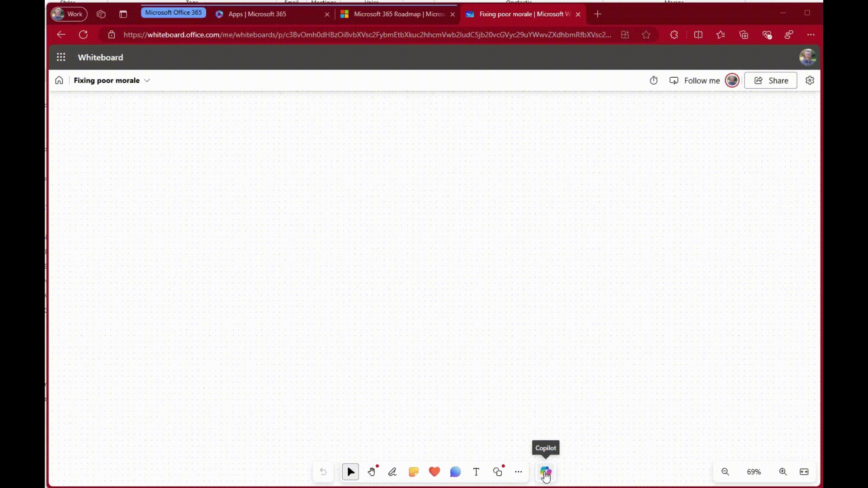Open the shapes tool
This screenshot has height=488, width=868.
coord(497,472)
